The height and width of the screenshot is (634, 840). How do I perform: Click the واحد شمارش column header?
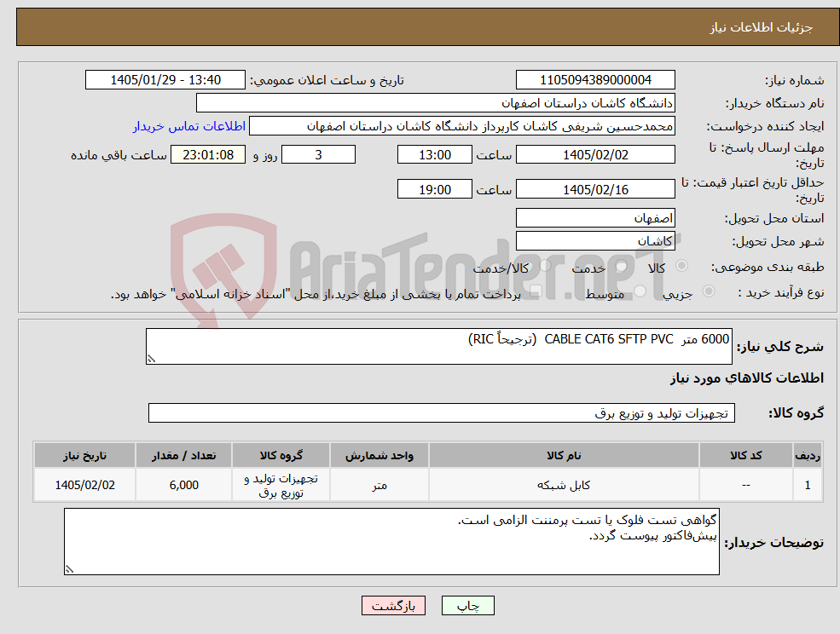(x=379, y=455)
